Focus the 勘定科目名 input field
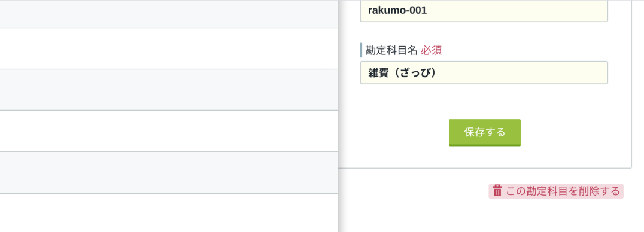The height and width of the screenshot is (232, 644). pyautogui.click(x=484, y=73)
